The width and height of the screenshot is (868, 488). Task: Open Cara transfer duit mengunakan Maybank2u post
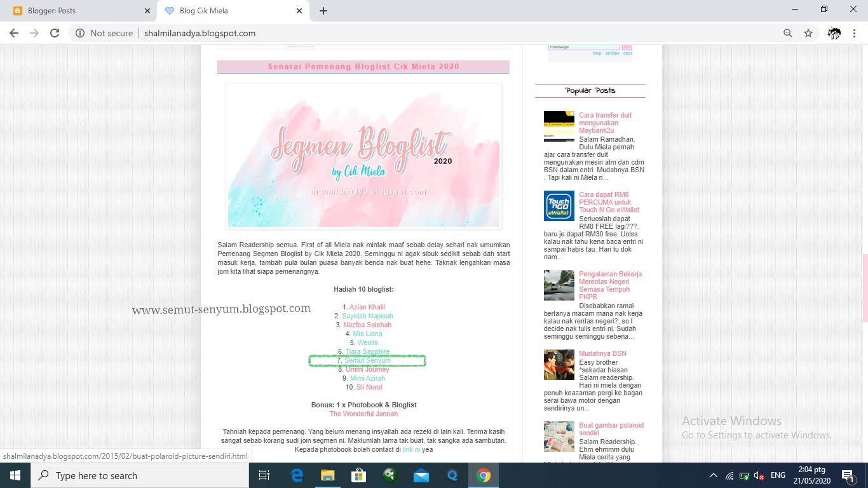pyautogui.click(x=605, y=123)
